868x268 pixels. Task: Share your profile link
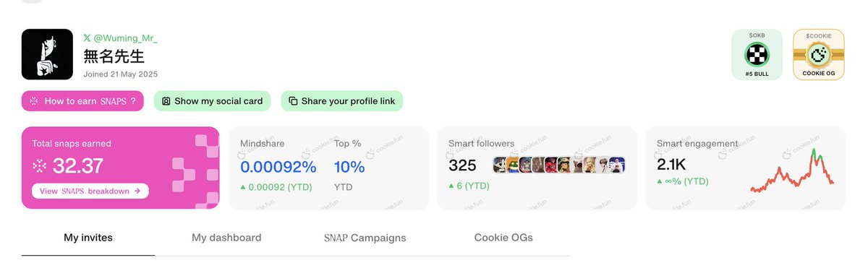(341, 101)
